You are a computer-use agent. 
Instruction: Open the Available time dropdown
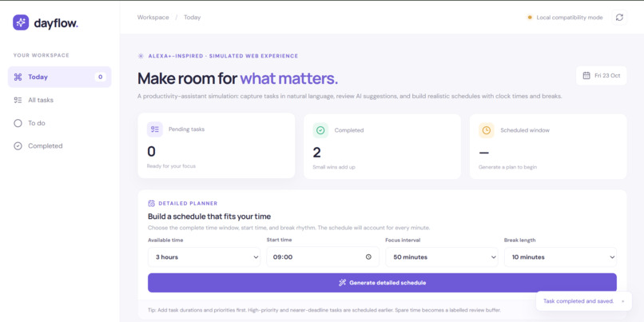[x=204, y=257]
